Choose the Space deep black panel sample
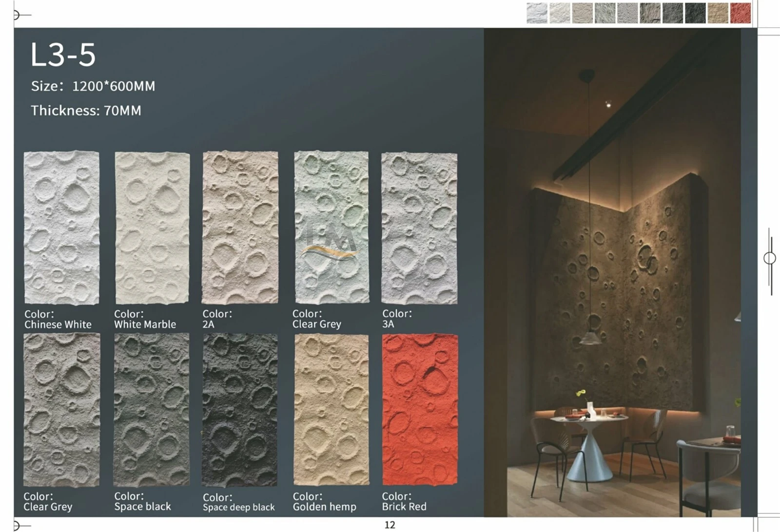The height and width of the screenshot is (532, 780). coord(240,410)
